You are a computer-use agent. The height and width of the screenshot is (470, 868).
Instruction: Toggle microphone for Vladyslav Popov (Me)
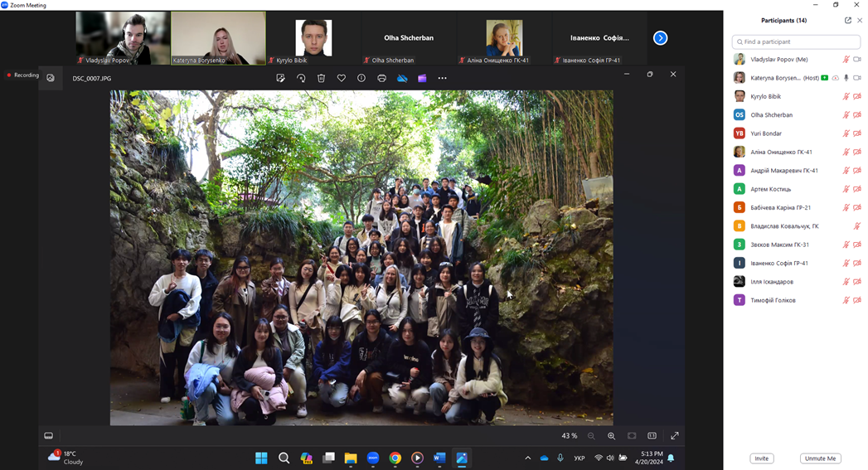(x=846, y=60)
